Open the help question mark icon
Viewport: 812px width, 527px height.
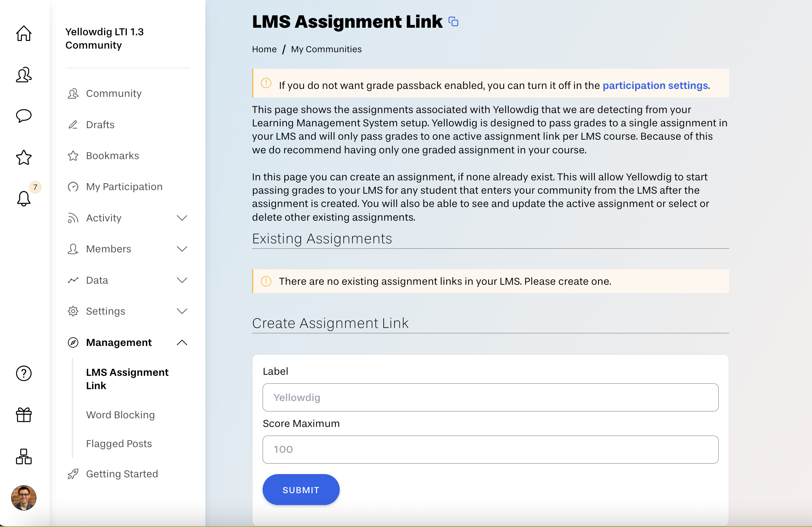point(24,373)
